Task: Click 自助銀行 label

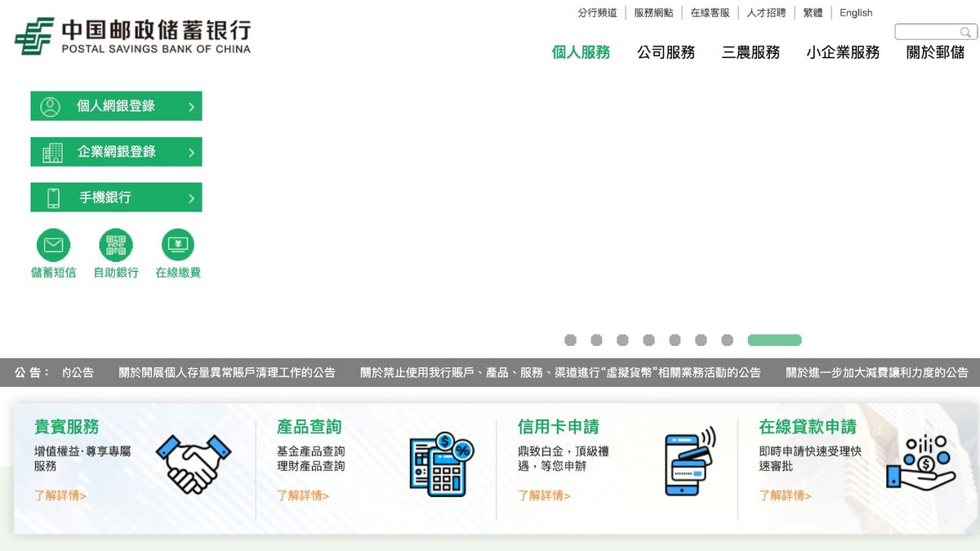Action: coord(116,273)
